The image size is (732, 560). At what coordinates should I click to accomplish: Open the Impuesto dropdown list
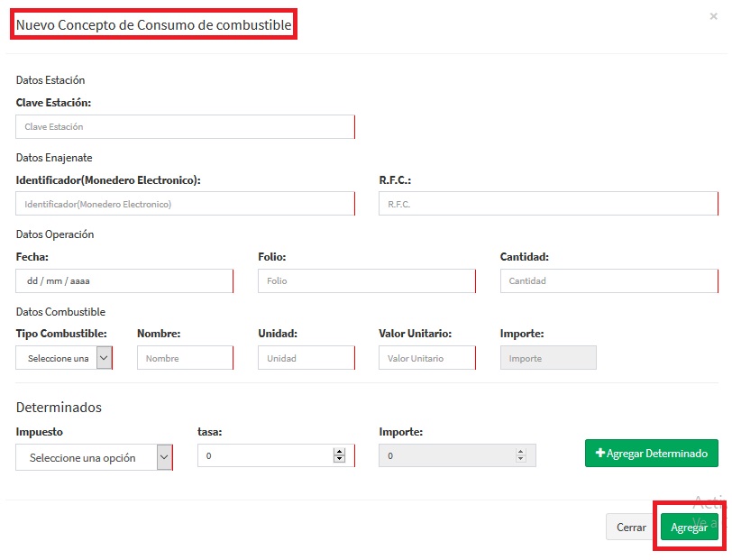tap(94, 457)
